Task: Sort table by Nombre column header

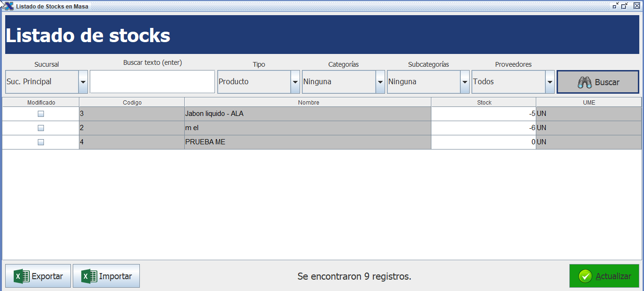Action: (308, 102)
